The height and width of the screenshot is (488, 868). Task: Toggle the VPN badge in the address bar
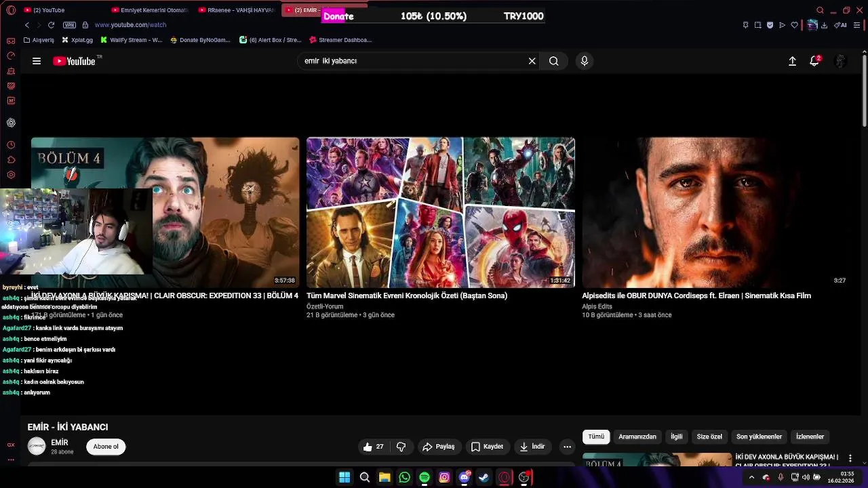[x=69, y=25]
